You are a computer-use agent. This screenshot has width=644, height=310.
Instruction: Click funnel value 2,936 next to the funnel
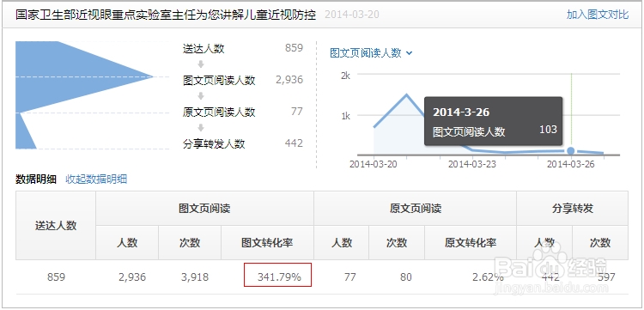point(289,80)
